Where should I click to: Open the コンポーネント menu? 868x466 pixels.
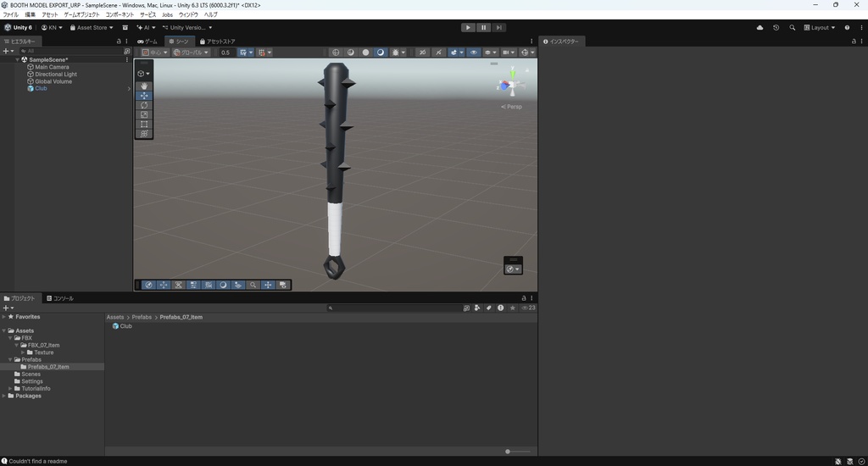coord(120,14)
